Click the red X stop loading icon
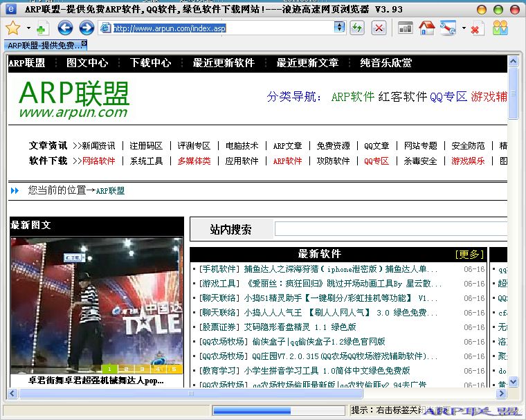The width and height of the screenshot is (526, 420). (379, 28)
